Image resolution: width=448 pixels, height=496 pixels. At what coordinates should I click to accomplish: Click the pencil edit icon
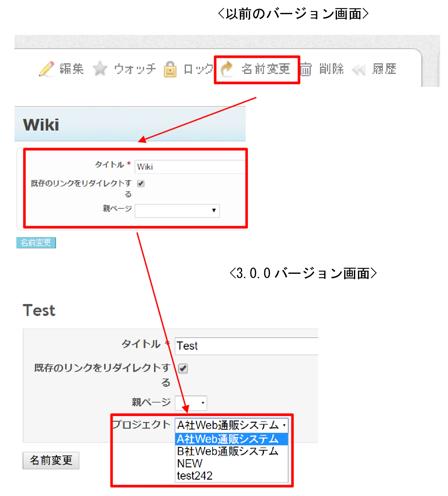[47, 69]
